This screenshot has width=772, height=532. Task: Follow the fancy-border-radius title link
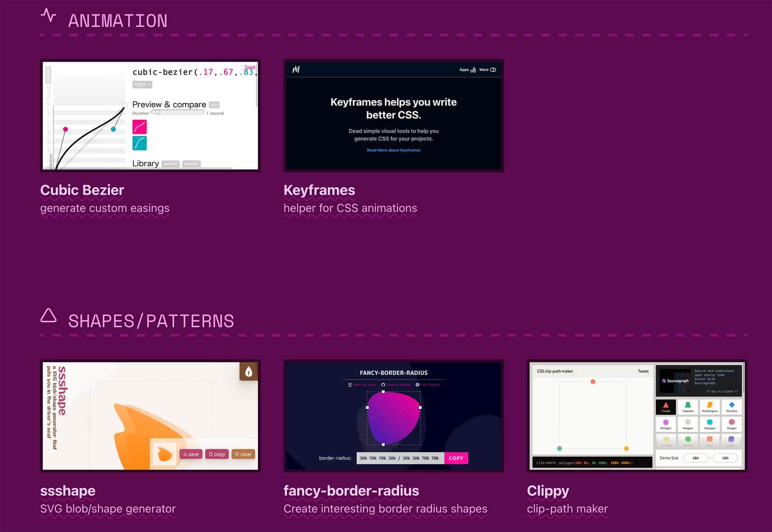351,491
